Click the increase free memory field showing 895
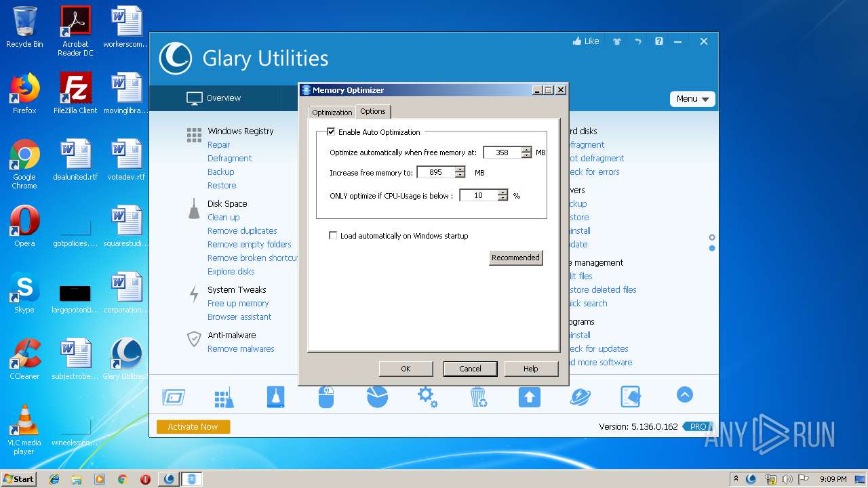 point(436,172)
